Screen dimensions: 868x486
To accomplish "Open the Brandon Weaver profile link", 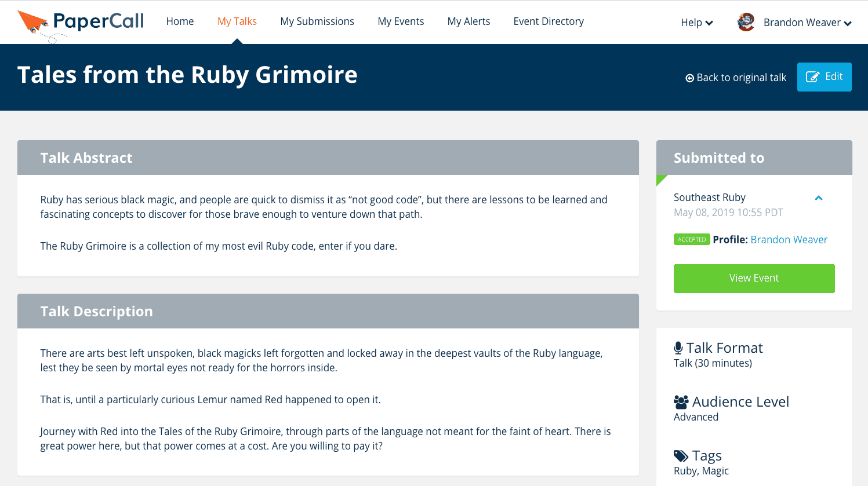I will pos(789,240).
